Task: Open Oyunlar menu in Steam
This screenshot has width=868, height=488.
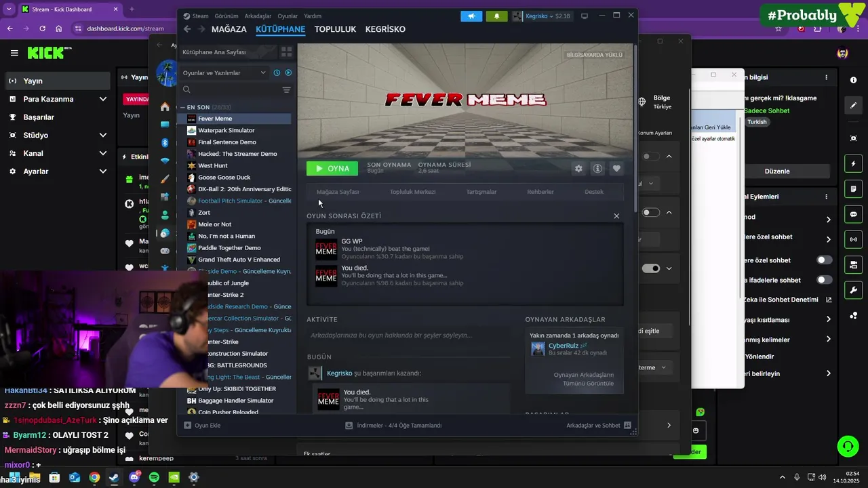Action: pyautogui.click(x=288, y=16)
